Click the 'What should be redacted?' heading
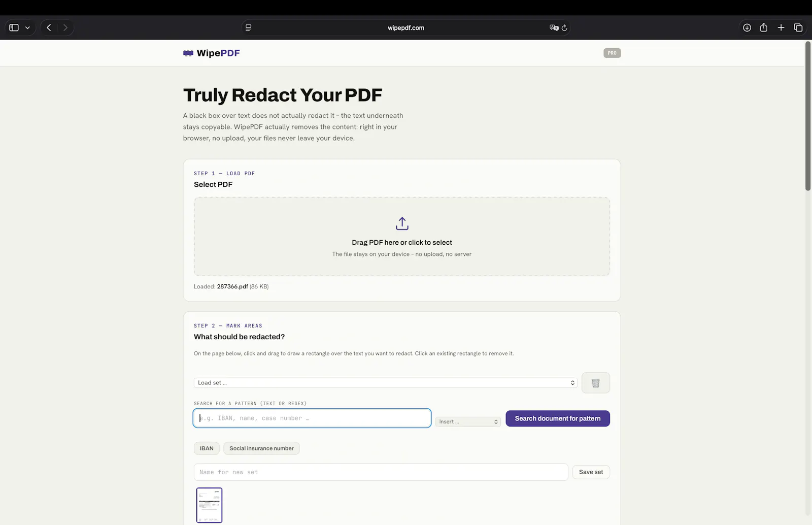The image size is (812, 525). point(239,337)
